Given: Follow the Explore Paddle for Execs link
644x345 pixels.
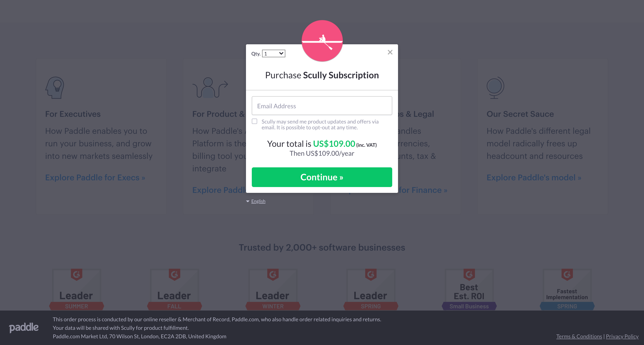Looking at the screenshot, I should pos(95,177).
